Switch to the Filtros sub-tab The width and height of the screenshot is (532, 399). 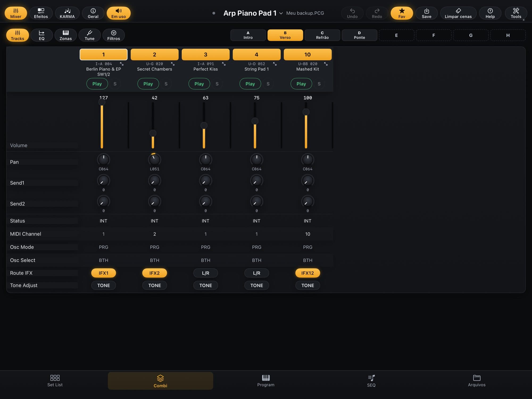coord(114,35)
